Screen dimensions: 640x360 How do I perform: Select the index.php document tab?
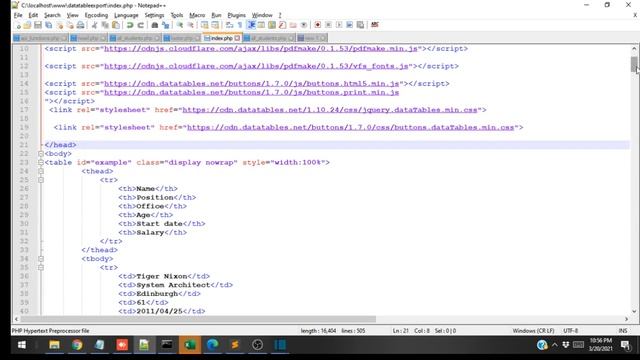click(222, 38)
